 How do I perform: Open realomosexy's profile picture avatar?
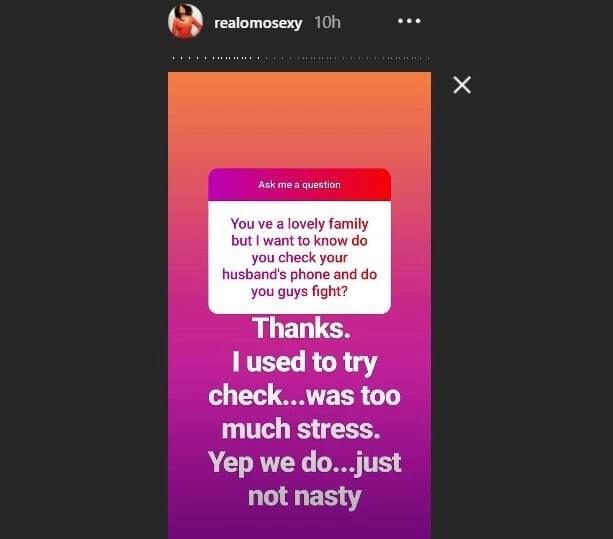pyautogui.click(x=185, y=21)
